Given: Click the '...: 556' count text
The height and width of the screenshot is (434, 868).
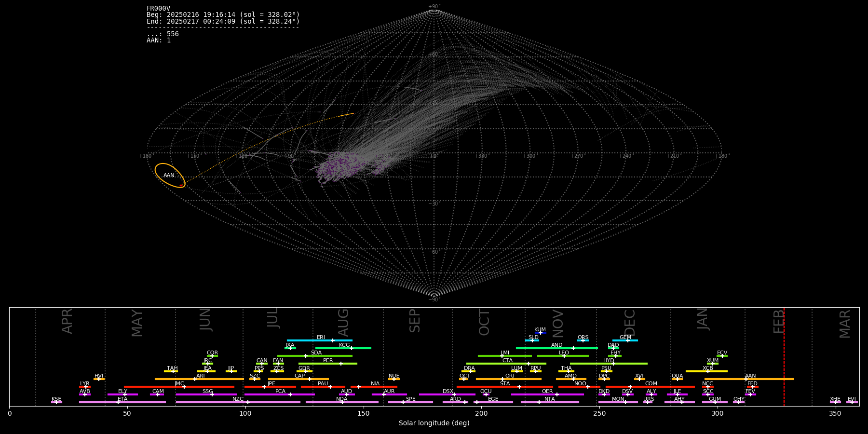Looking at the screenshot, I should (163, 34).
